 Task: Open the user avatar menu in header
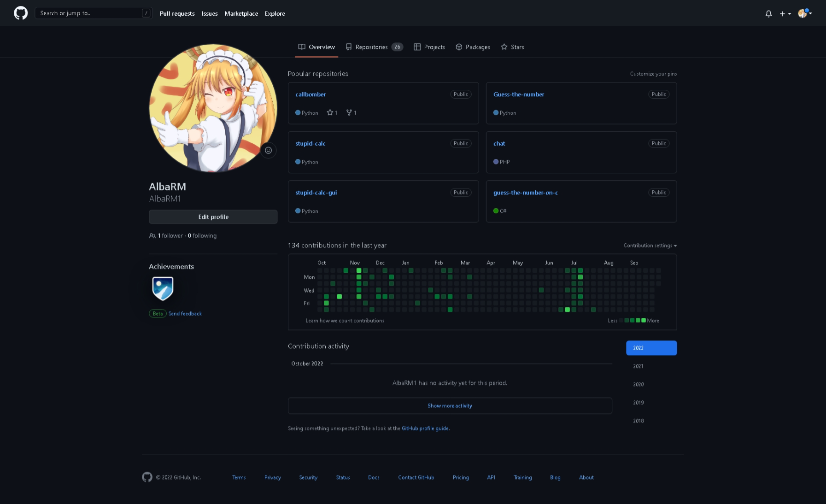[x=805, y=13]
